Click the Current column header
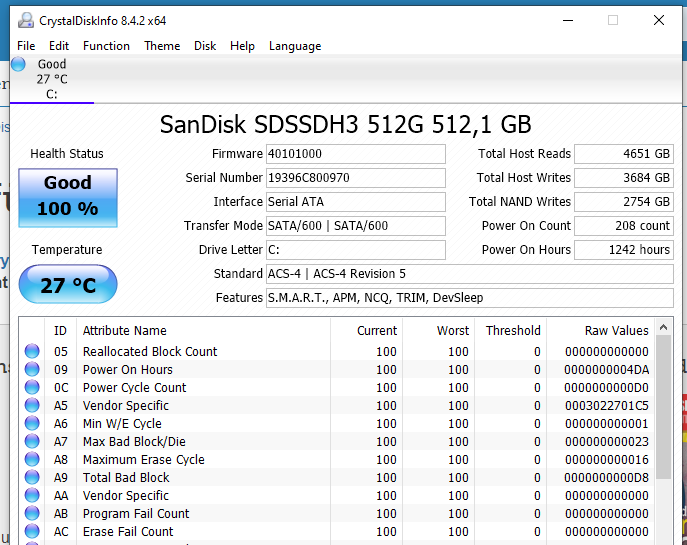The height and width of the screenshot is (545, 687). point(366,330)
